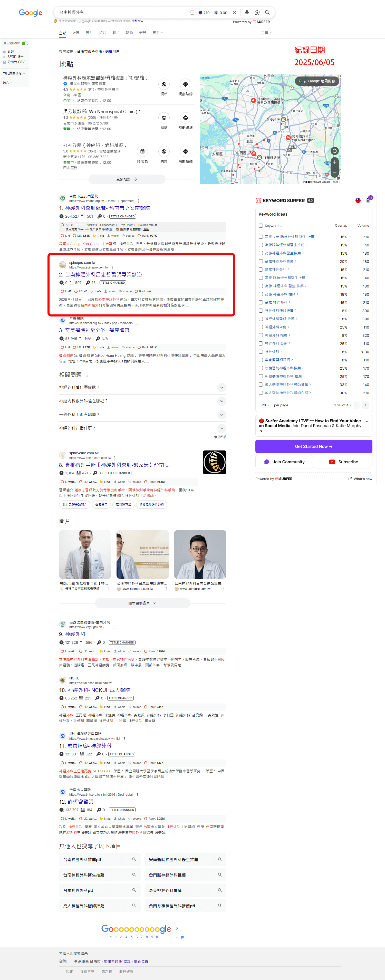Search 台南神經外科推薦ptt related query

click(x=100, y=859)
